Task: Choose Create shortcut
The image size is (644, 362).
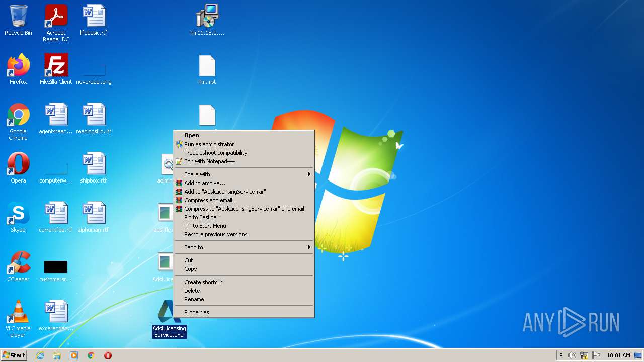Action: (x=244, y=282)
